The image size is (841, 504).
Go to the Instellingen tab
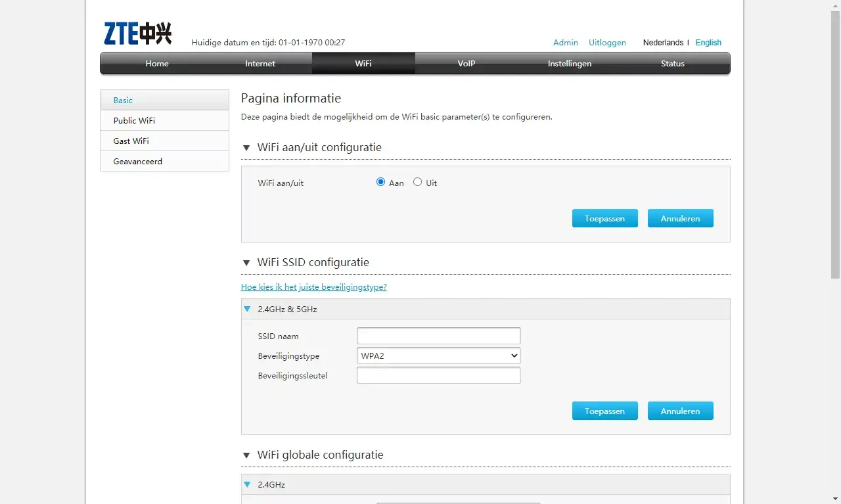click(x=570, y=64)
